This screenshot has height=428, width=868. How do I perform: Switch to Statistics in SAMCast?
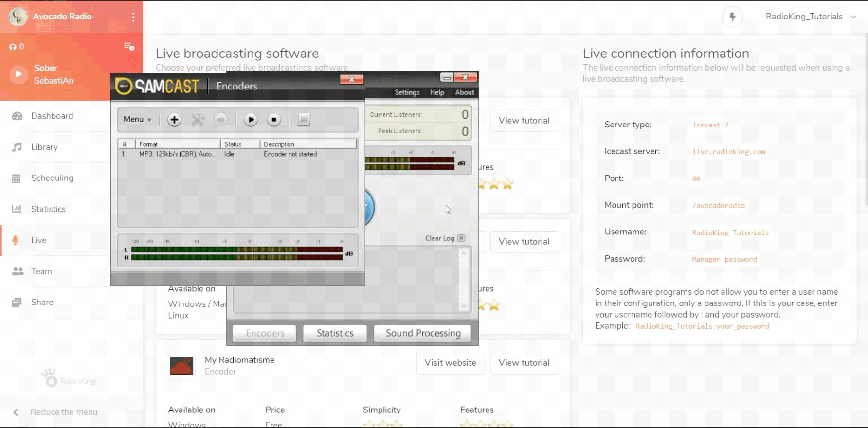pyautogui.click(x=335, y=333)
